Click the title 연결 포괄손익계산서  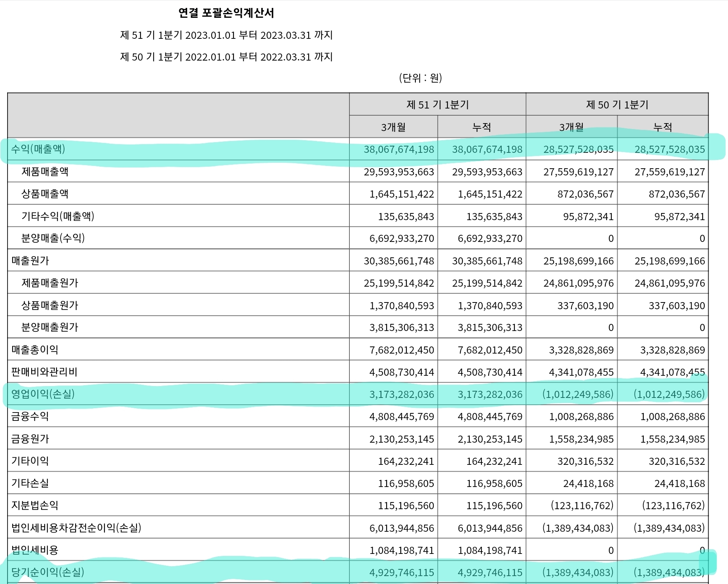[x=226, y=13]
